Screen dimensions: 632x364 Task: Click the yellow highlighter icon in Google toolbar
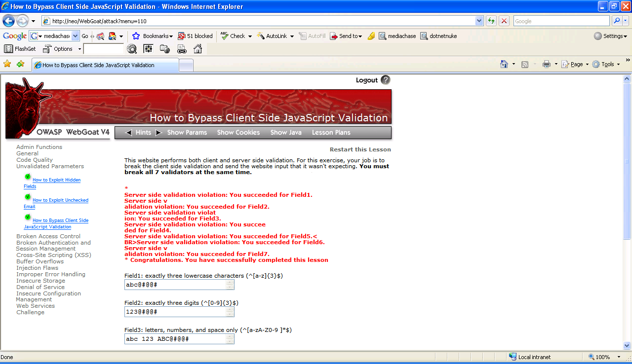(x=371, y=36)
